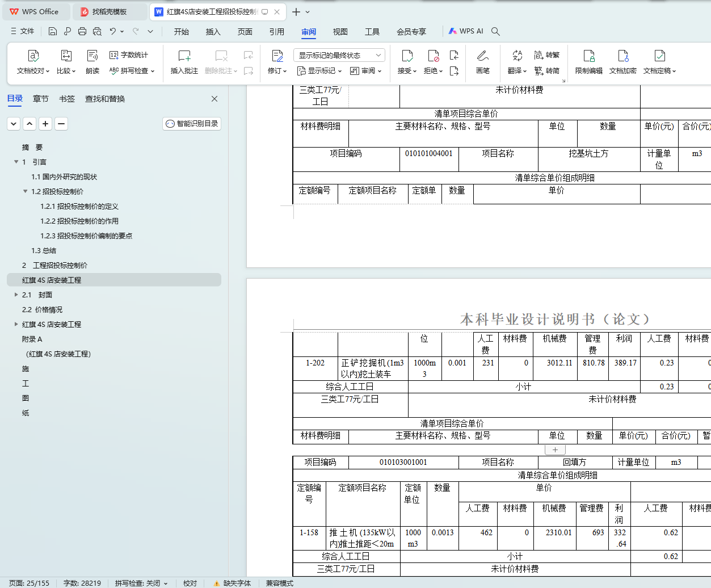The height and width of the screenshot is (588, 711).
Task: Click the 朗读 read aloud icon
Action: [92, 56]
